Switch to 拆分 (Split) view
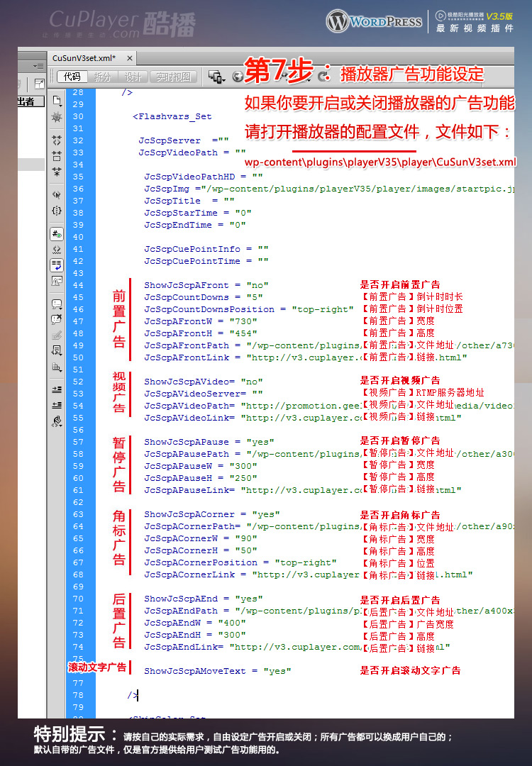The image size is (532, 766). (x=102, y=77)
